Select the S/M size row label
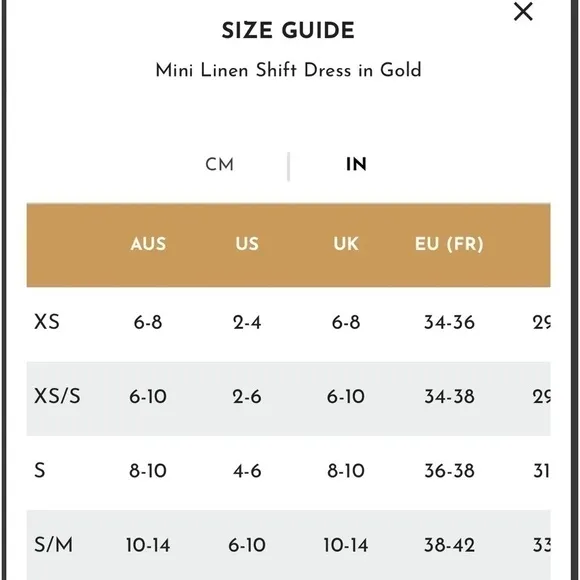The width and height of the screenshot is (580, 580). [x=53, y=545]
